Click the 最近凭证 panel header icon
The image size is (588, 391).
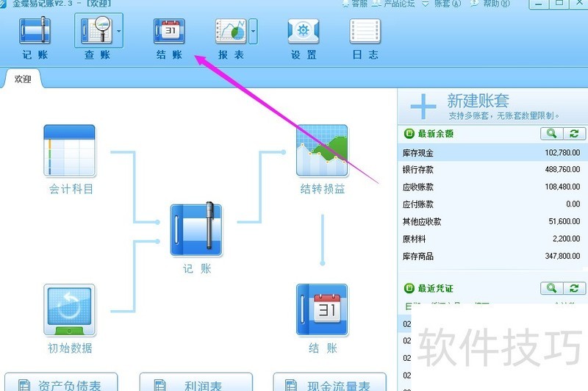coord(409,288)
